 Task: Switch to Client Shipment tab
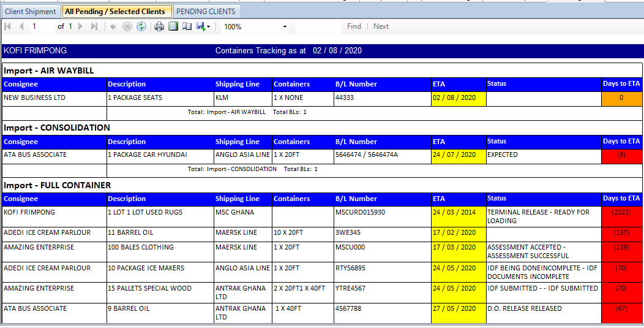tap(31, 12)
